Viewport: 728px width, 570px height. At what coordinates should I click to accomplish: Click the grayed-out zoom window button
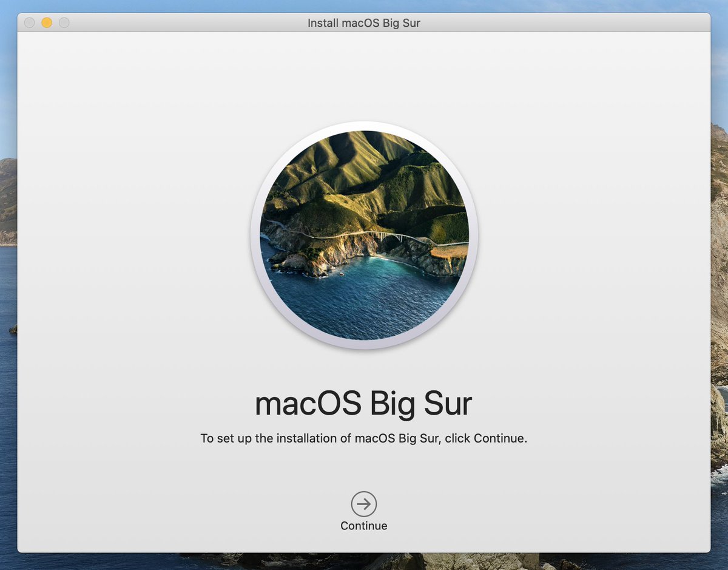(64, 23)
